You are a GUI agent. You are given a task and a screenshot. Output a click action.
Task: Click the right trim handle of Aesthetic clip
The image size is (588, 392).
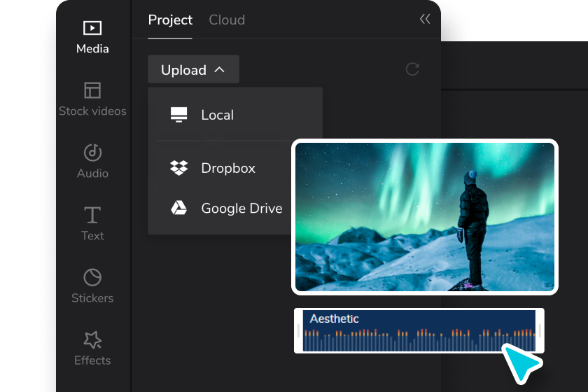[x=540, y=330]
